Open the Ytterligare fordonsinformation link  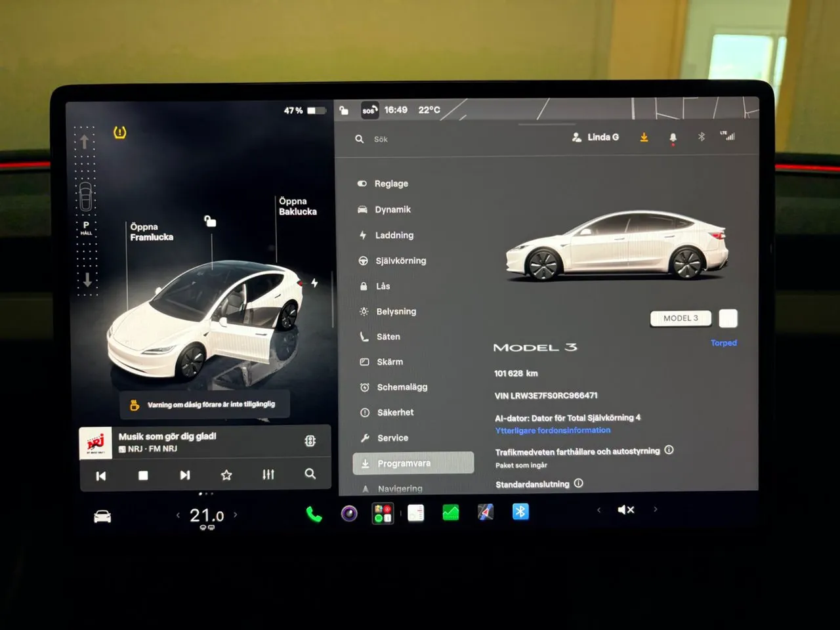553,430
